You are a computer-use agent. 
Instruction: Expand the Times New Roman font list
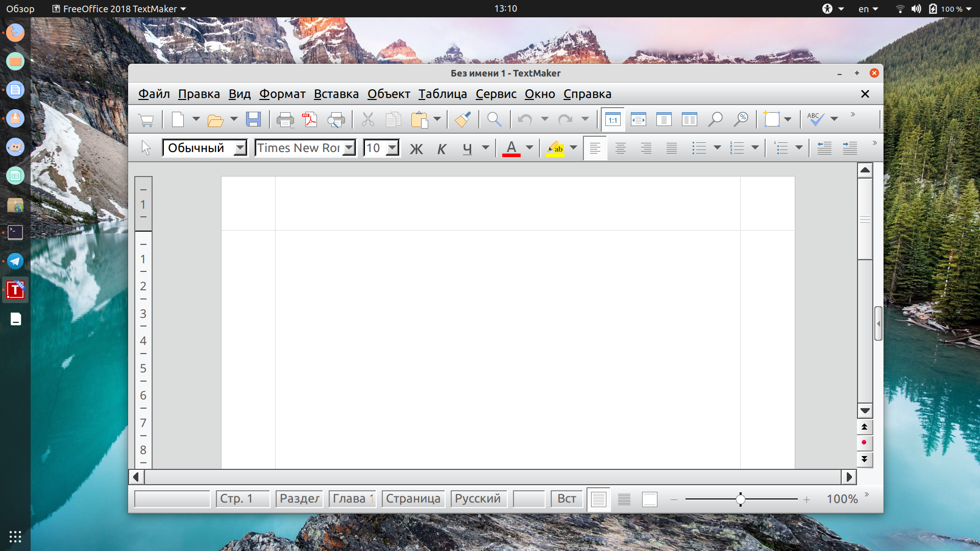[x=349, y=148]
